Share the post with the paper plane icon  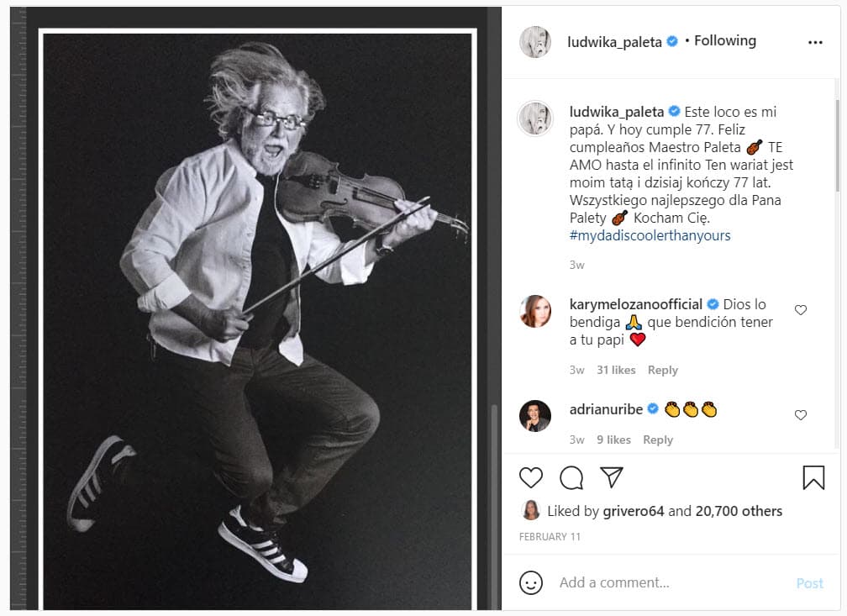pyautogui.click(x=612, y=478)
